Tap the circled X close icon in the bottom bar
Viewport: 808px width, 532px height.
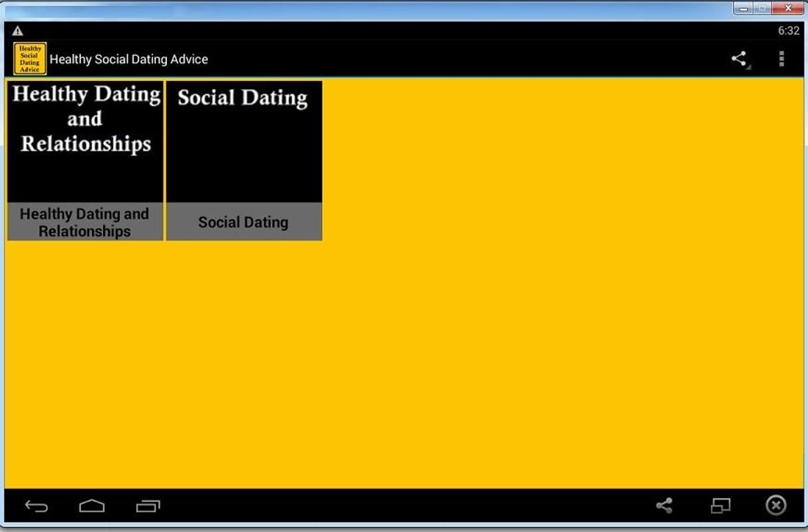pyautogui.click(x=775, y=505)
